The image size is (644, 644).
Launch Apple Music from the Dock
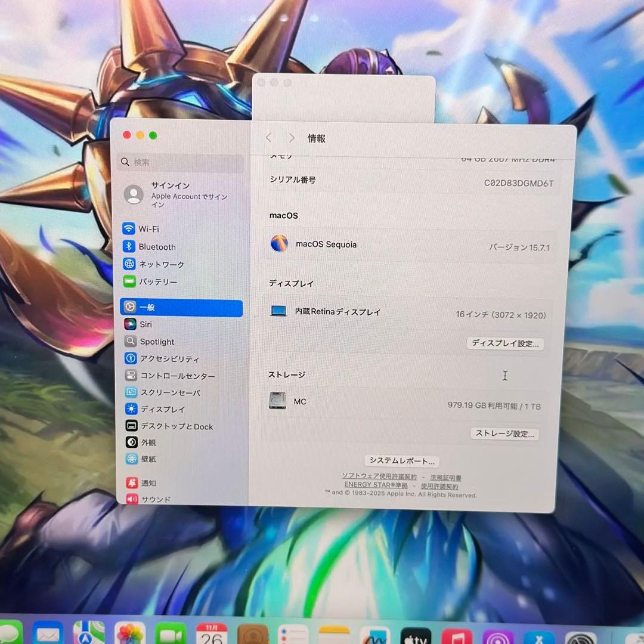(x=456, y=635)
